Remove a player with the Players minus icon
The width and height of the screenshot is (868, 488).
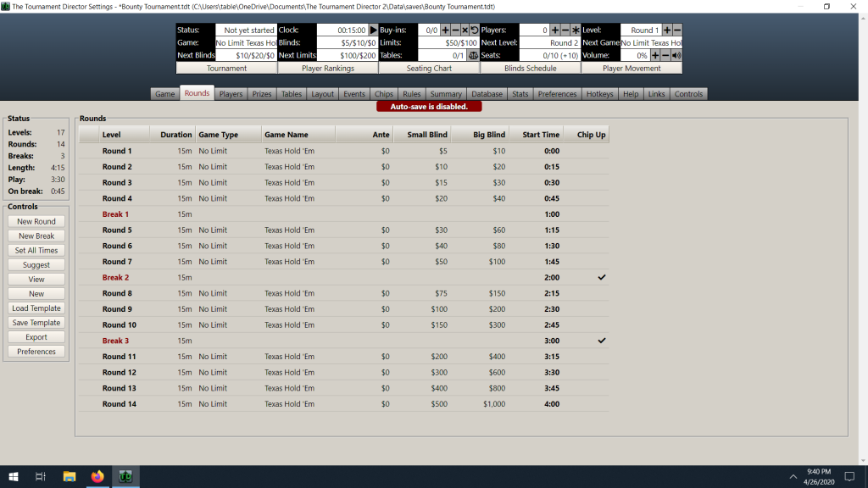[x=565, y=30]
